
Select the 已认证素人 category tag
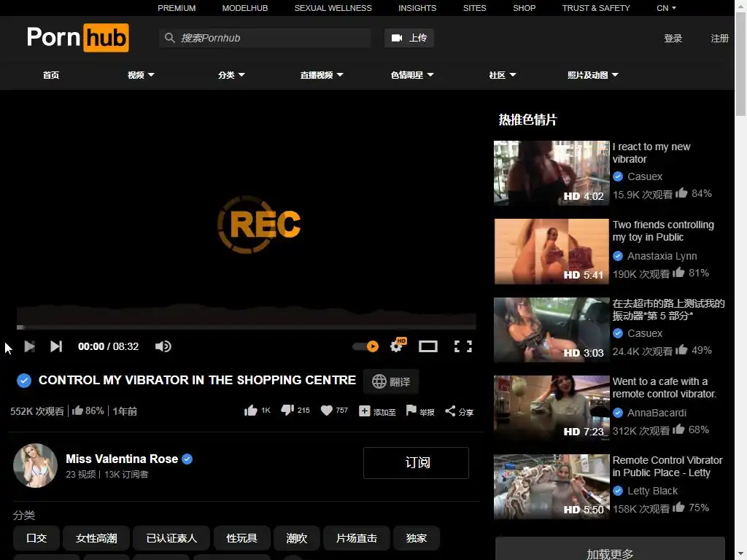(171, 538)
